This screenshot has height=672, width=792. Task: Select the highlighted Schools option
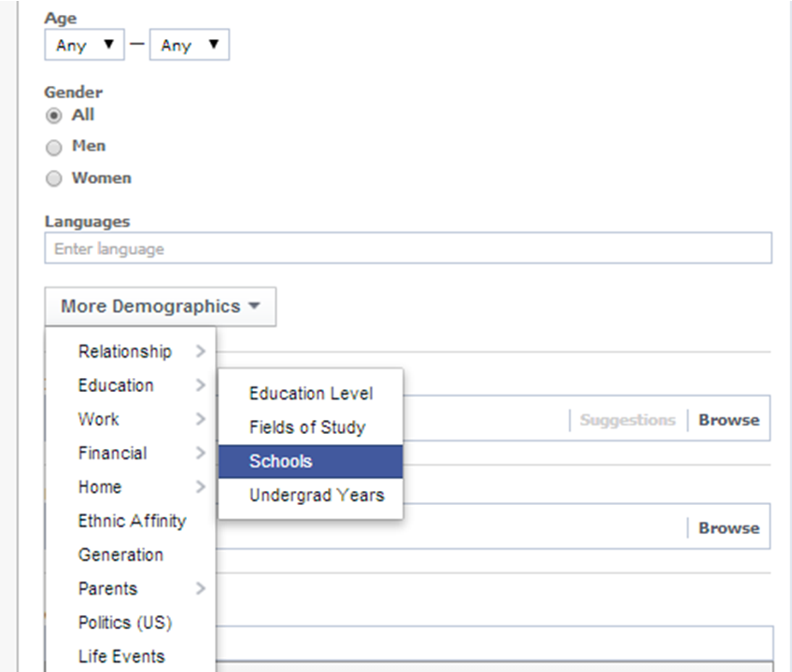point(311,461)
